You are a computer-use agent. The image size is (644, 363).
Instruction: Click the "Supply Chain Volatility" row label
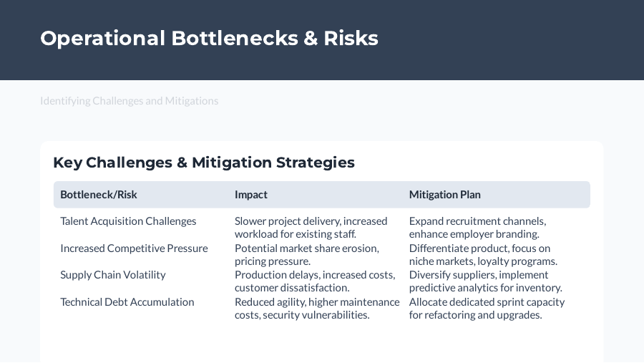(x=113, y=275)
